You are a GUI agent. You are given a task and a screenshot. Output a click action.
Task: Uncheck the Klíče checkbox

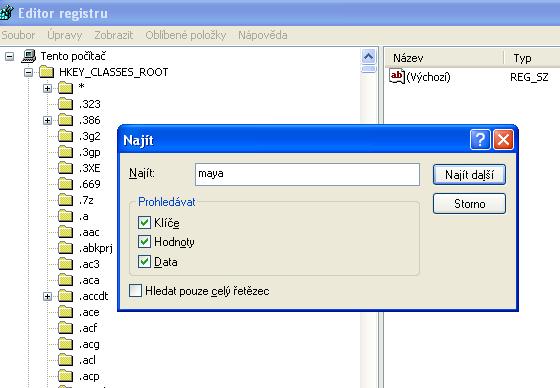click(144, 222)
